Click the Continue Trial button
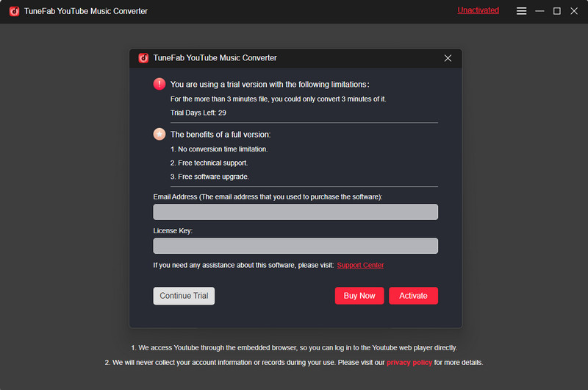Viewport: 588px width, 390px height. [184, 296]
